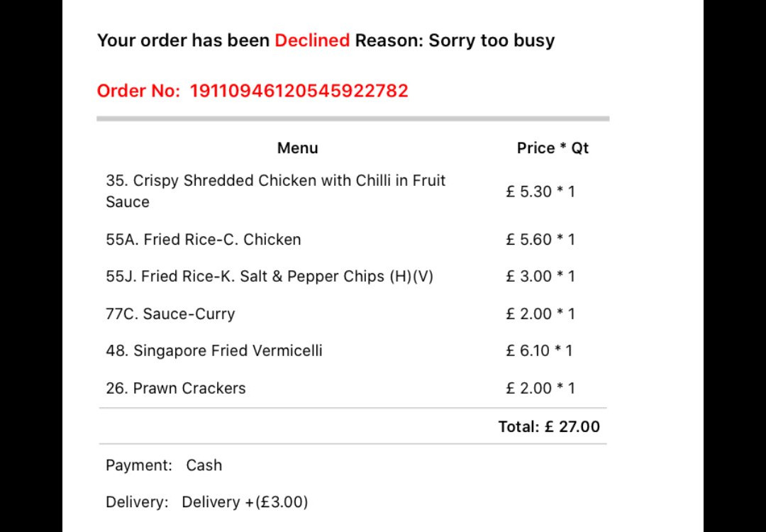Select Crispy Shredded Chicken with Chilli item

point(275,191)
